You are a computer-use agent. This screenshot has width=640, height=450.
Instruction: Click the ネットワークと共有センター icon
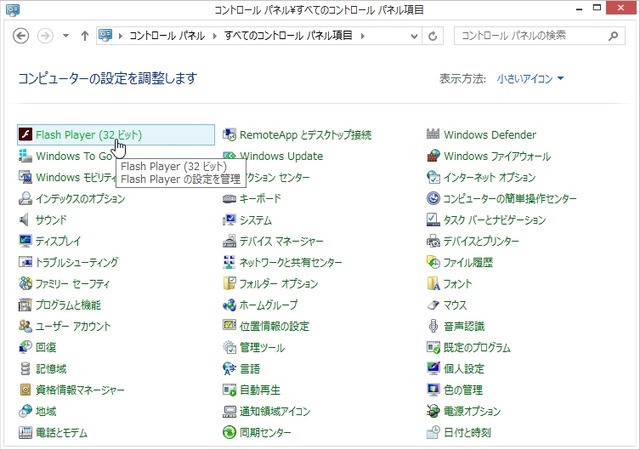coord(229,262)
